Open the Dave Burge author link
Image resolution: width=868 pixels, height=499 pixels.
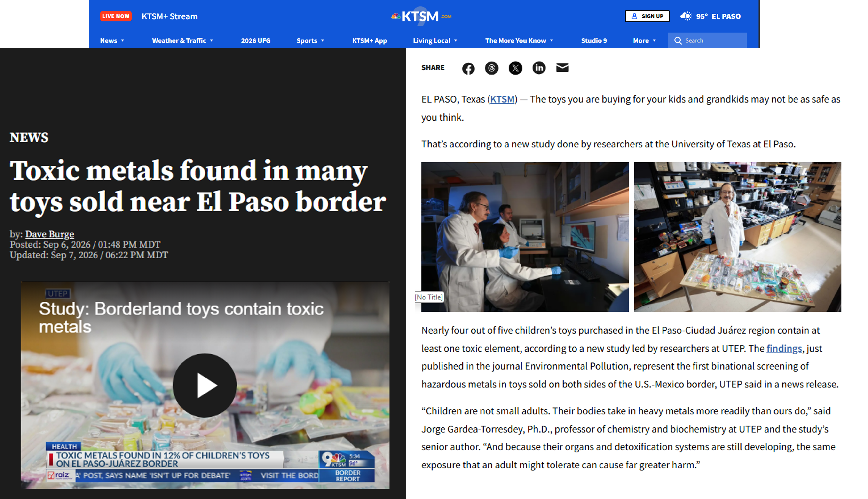pyautogui.click(x=50, y=234)
